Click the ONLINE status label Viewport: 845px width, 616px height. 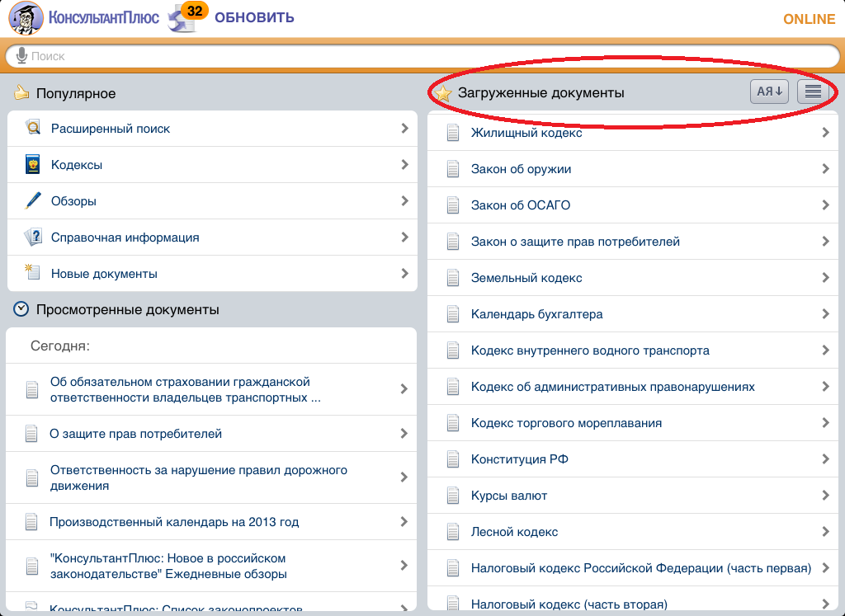809,19
